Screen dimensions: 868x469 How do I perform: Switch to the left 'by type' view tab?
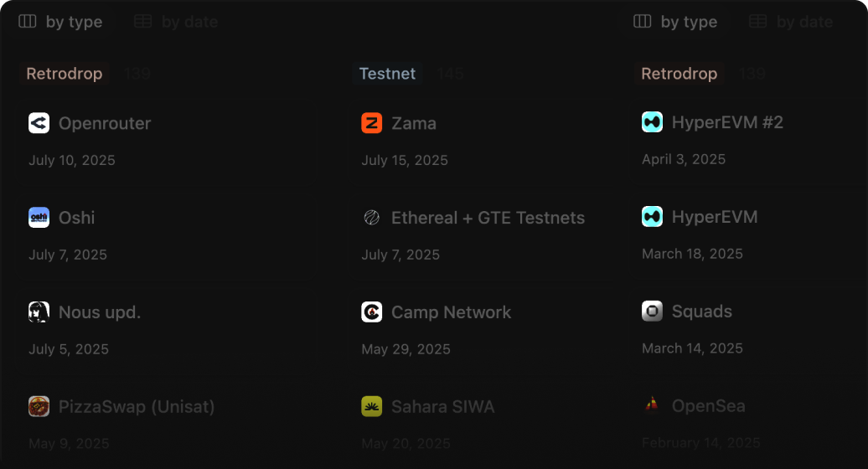[x=61, y=22]
